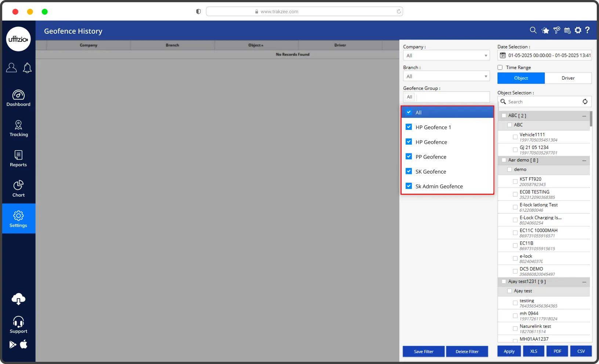Click the Apply button

coord(509,351)
